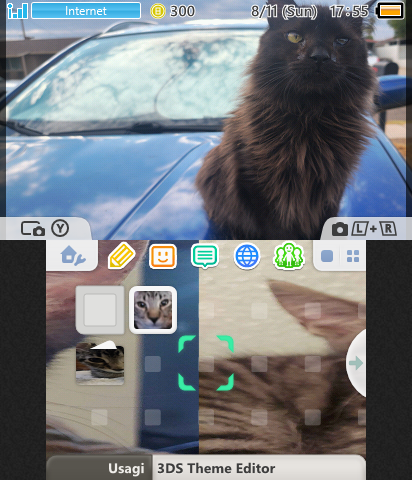Click the signal strength bars icon

click(x=17, y=11)
